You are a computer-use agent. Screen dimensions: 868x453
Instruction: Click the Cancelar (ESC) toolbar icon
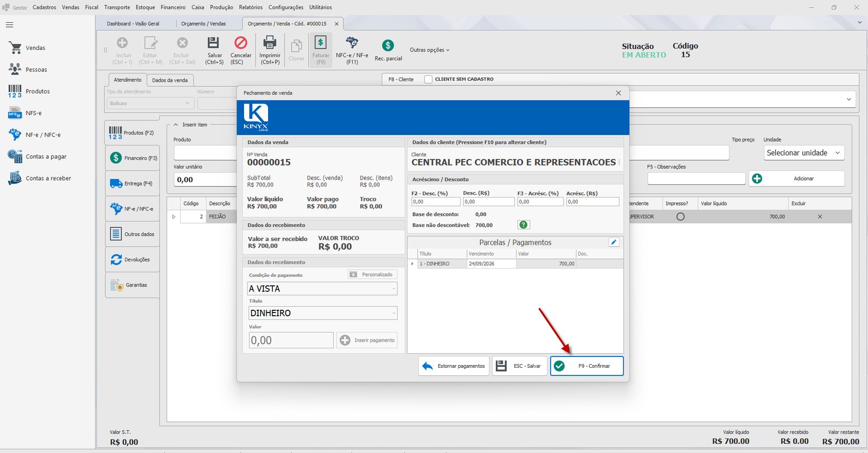[x=240, y=43]
